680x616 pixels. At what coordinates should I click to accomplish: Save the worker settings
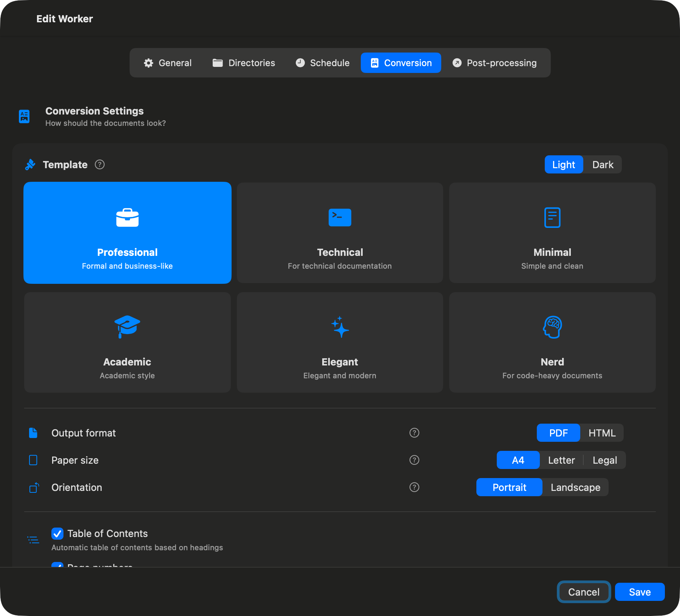point(640,592)
